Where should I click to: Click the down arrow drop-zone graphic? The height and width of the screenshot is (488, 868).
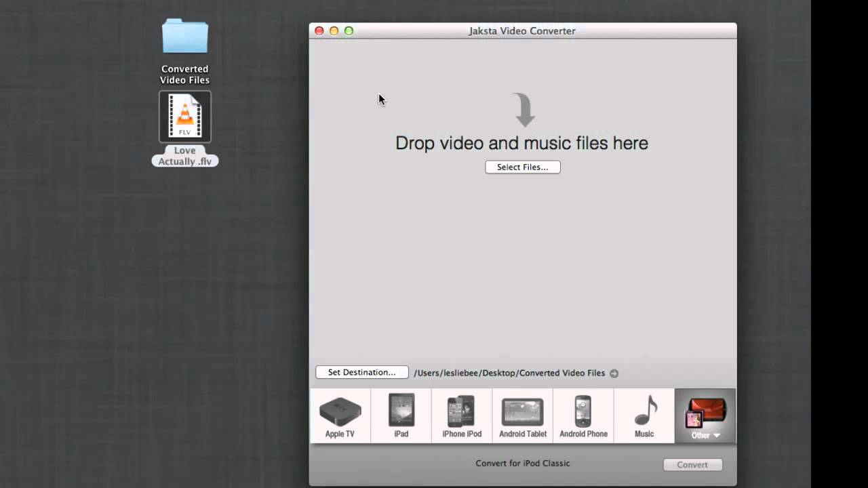(524, 110)
